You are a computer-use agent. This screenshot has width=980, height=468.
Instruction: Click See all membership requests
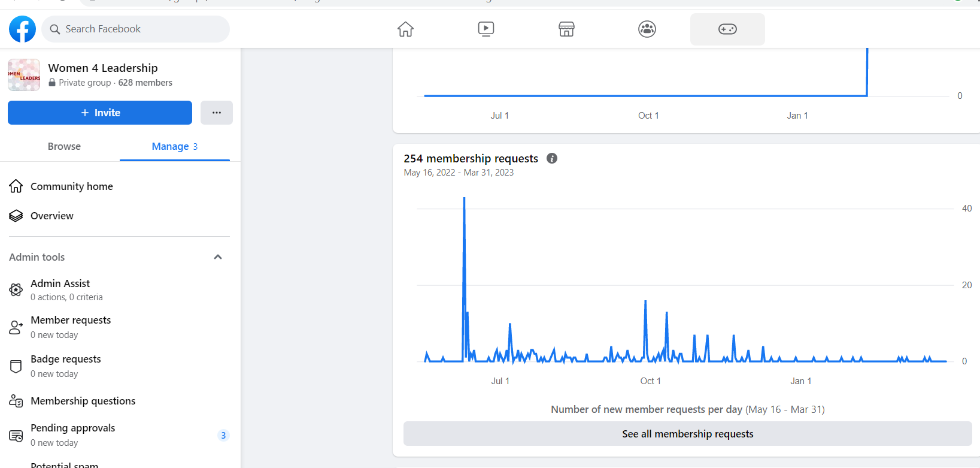[x=687, y=434]
